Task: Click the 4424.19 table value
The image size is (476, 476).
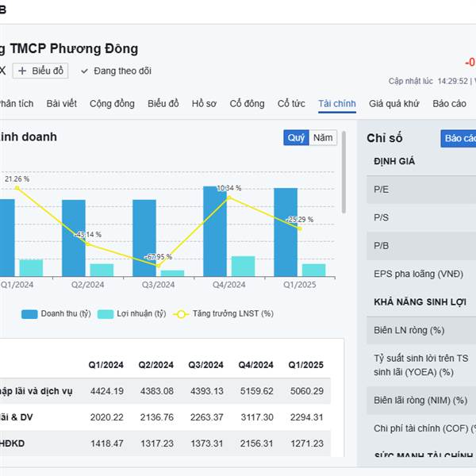Action: pos(107,391)
